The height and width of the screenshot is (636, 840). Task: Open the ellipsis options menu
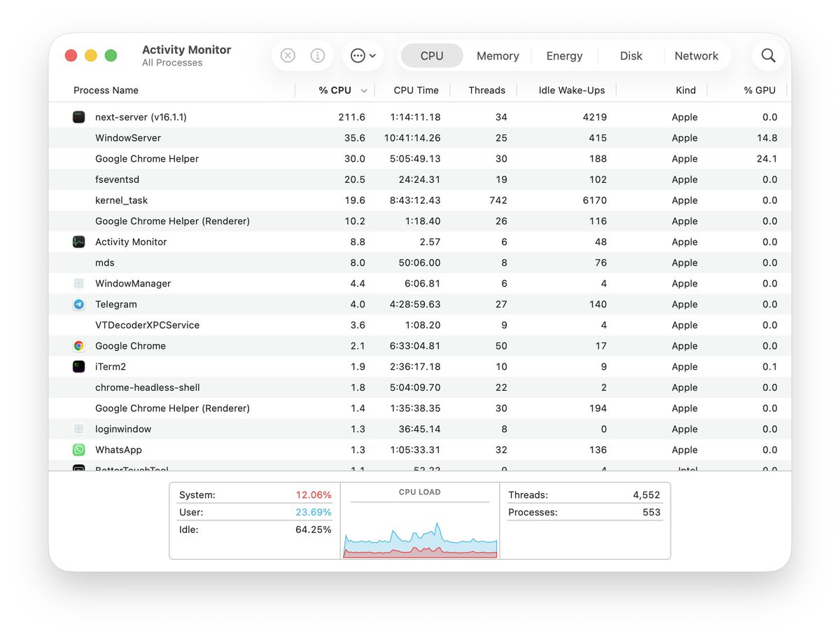point(363,55)
